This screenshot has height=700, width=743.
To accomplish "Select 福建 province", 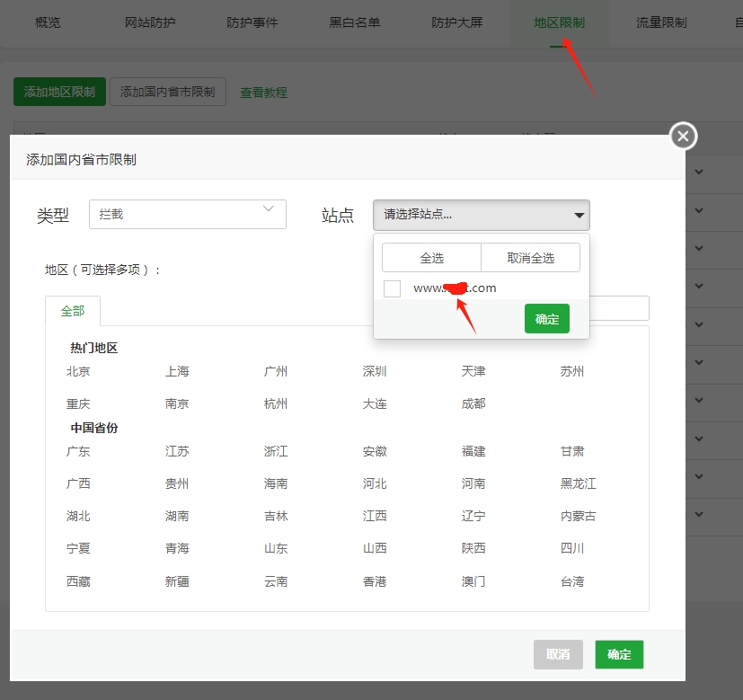I will [473, 451].
